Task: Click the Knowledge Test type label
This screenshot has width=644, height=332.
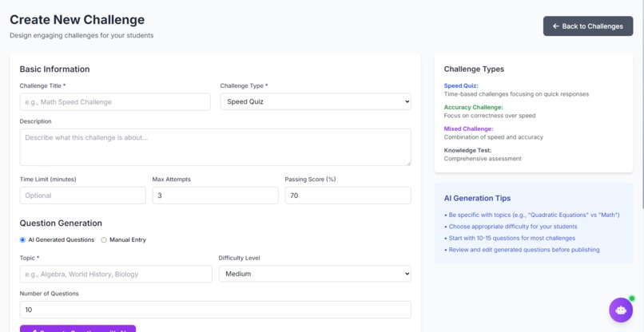Action: click(x=467, y=150)
